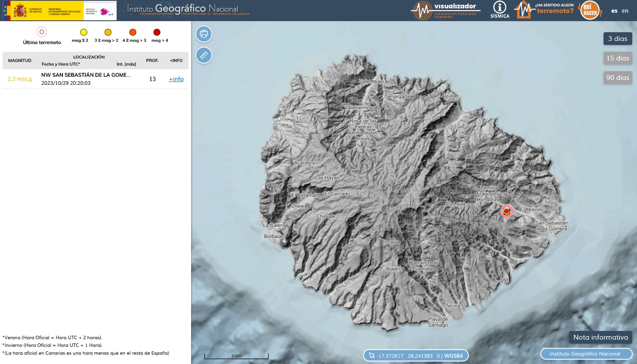The height and width of the screenshot is (364, 637).
Task: Click the depth value 13
Action: [x=152, y=79]
